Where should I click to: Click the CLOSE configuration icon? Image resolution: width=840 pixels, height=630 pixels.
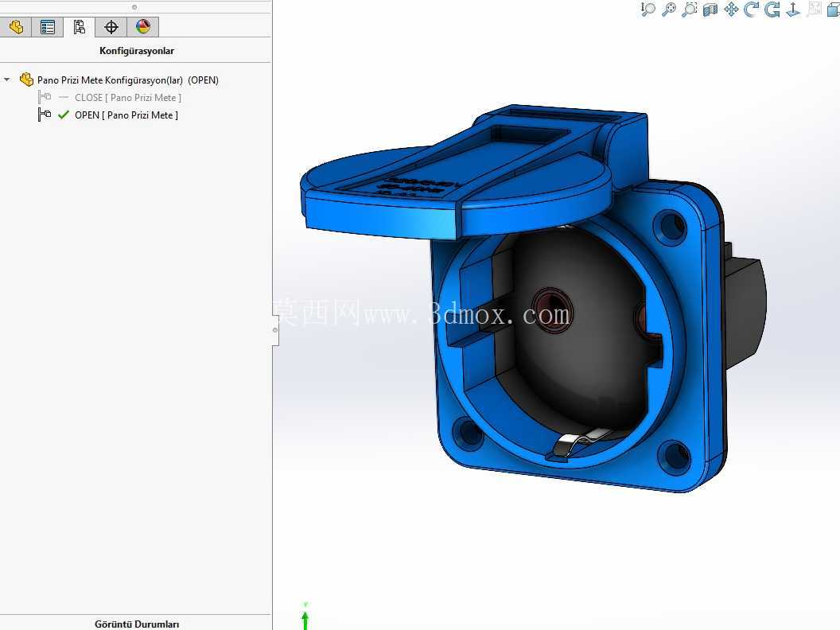point(45,97)
